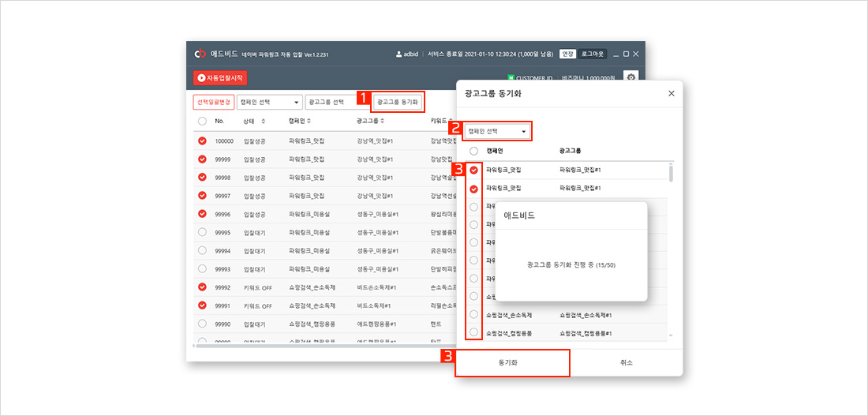Check row No. 99994 checkbox
868x416 pixels.
coord(202,250)
